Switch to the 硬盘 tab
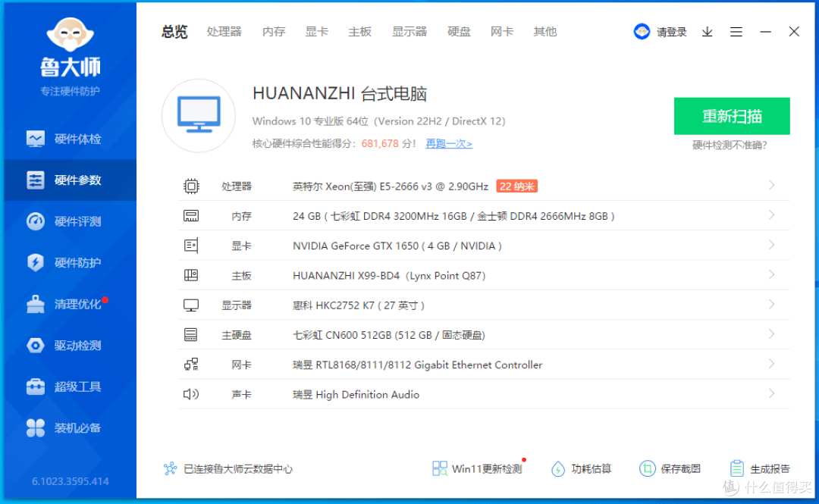The image size is (819, 504). [459, 32]
